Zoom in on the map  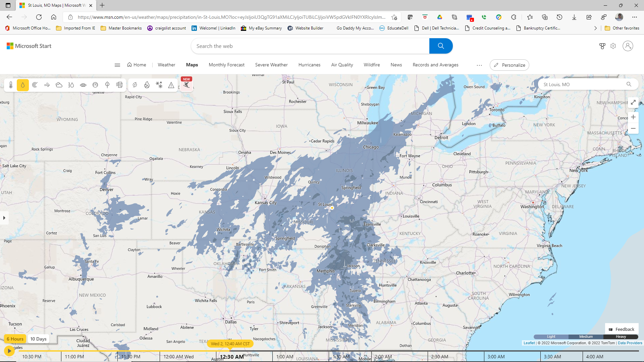coord(633,117)
